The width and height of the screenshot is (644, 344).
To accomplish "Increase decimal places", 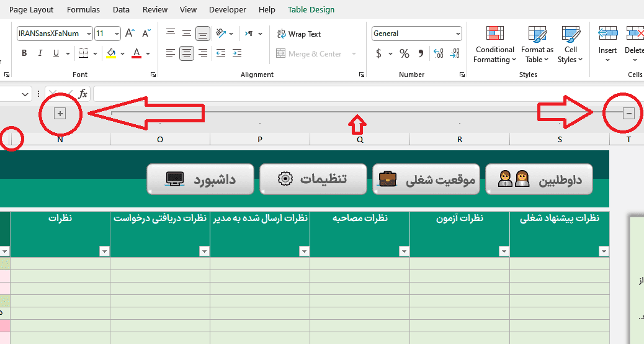I will point(439,53).
